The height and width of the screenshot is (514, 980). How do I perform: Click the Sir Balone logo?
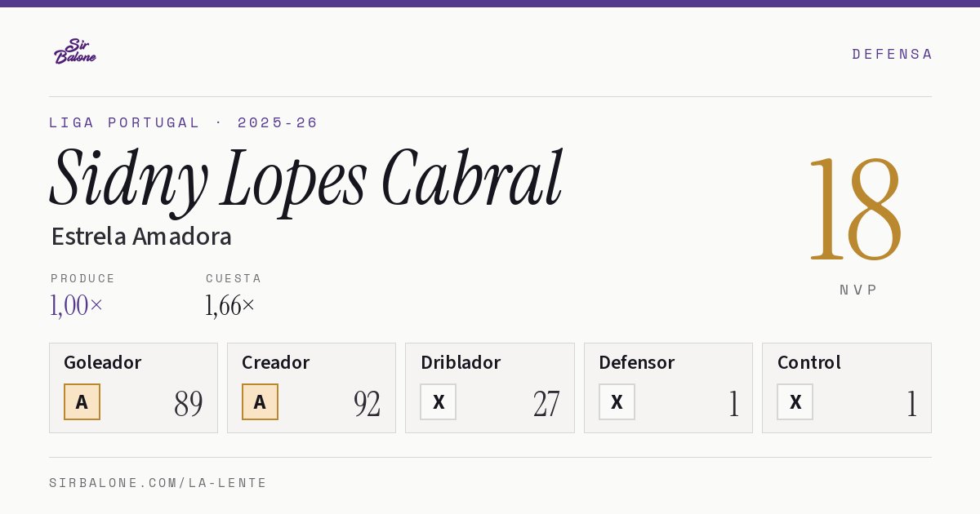coord(75,51)
